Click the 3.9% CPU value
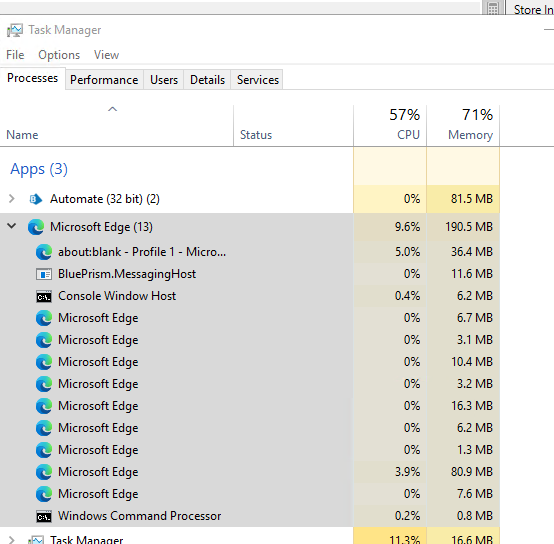The height and width of the screenshot is (544, 554). click(407, 472)
